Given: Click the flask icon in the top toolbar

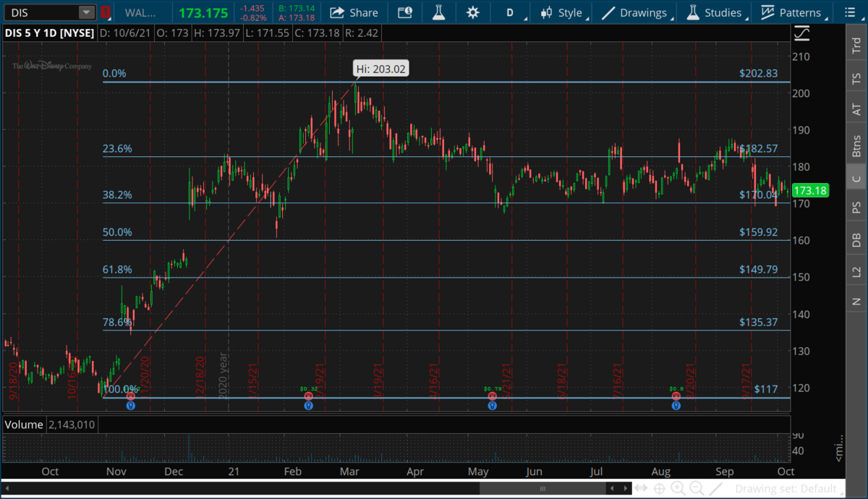Looking at the screenshot, I should pos(438,12).
